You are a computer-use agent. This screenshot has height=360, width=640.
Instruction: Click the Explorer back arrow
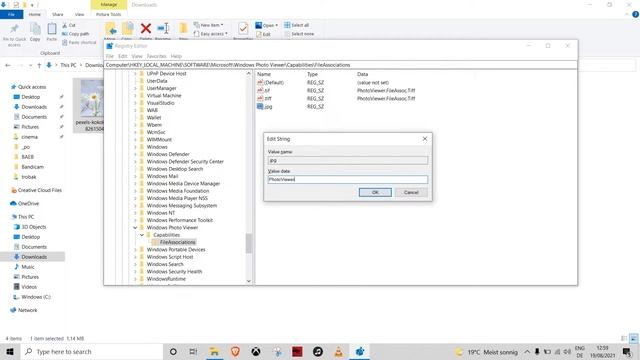pyautogui.click(x=8, y=65)
